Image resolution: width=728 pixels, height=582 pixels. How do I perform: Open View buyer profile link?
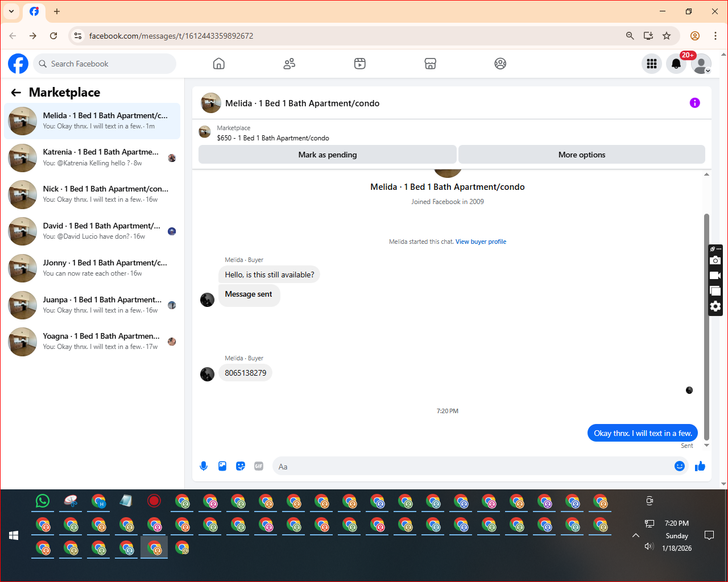tap(481, 242)
